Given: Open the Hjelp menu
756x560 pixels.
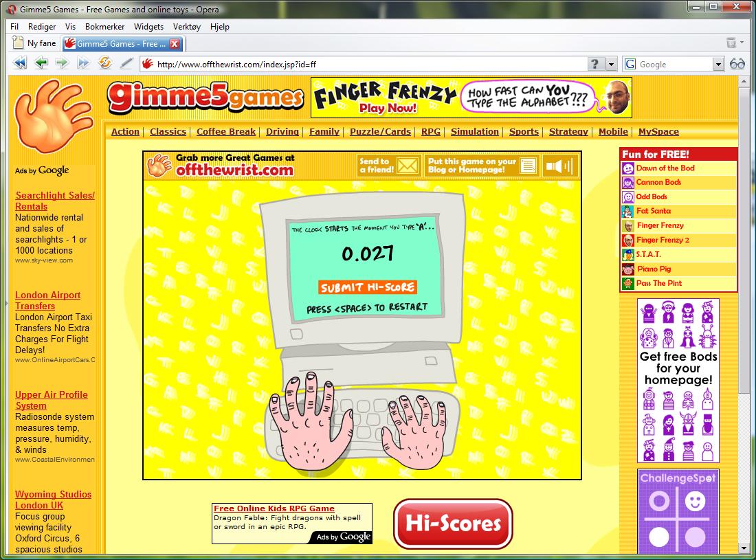Looking at the screenshot, I should coord(220,27).
